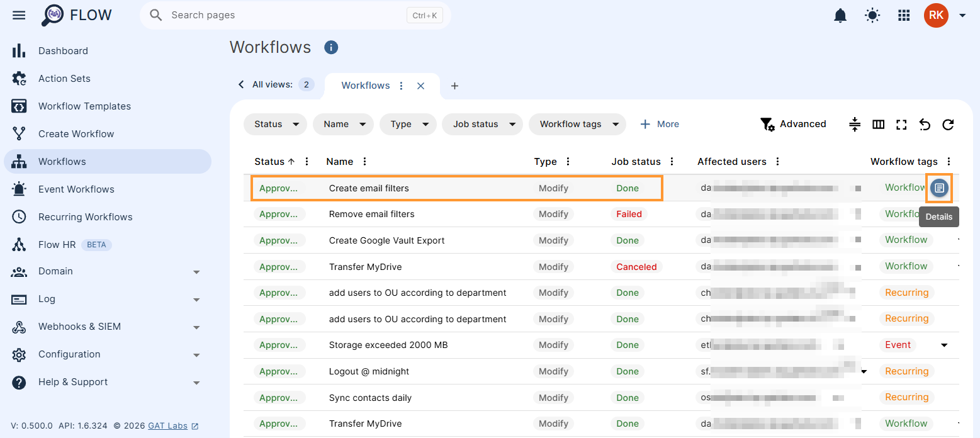Open the notifications bell

[840, 15]
